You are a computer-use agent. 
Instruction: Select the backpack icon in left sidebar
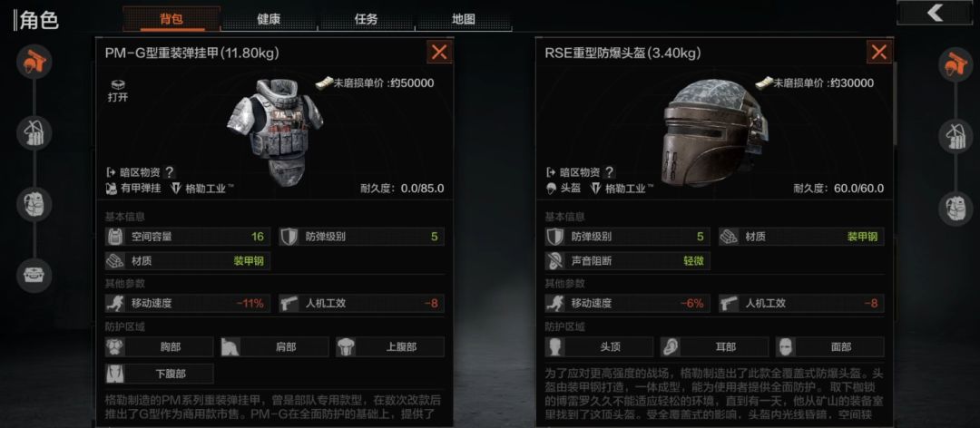pos(34,204)
